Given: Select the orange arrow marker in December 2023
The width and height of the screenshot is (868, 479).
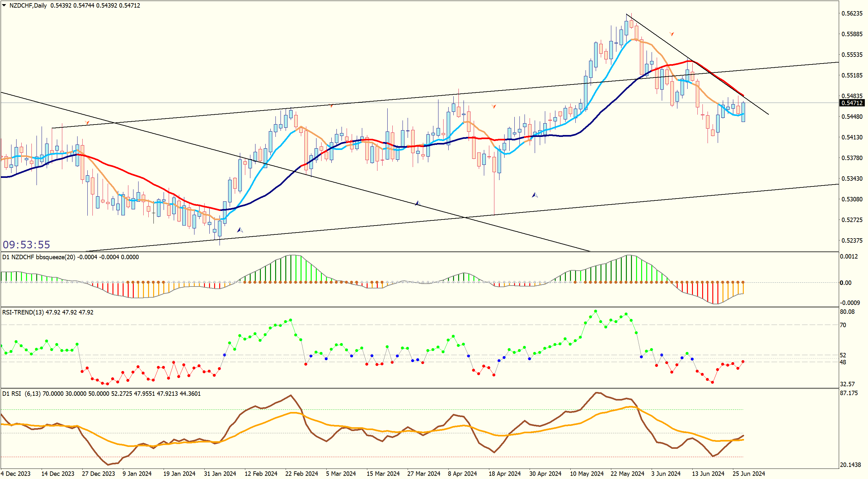Looking at the screenshot, I should (87, 123).
